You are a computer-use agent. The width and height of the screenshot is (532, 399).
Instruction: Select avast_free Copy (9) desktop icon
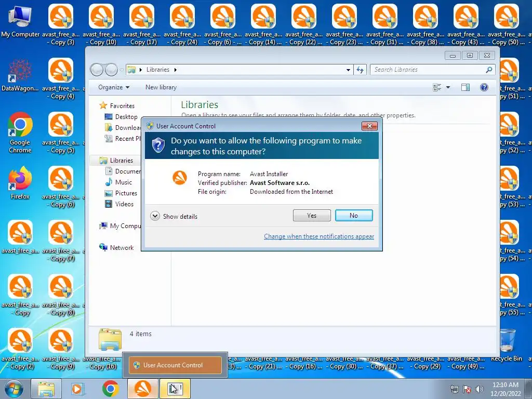tap(61, 349)
